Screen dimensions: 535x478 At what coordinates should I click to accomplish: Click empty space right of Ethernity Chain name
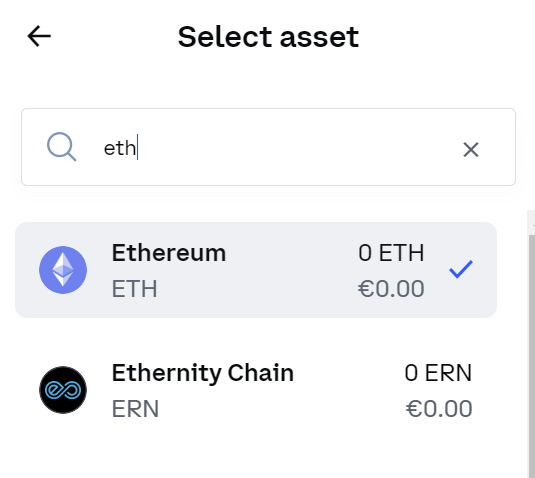348,373
